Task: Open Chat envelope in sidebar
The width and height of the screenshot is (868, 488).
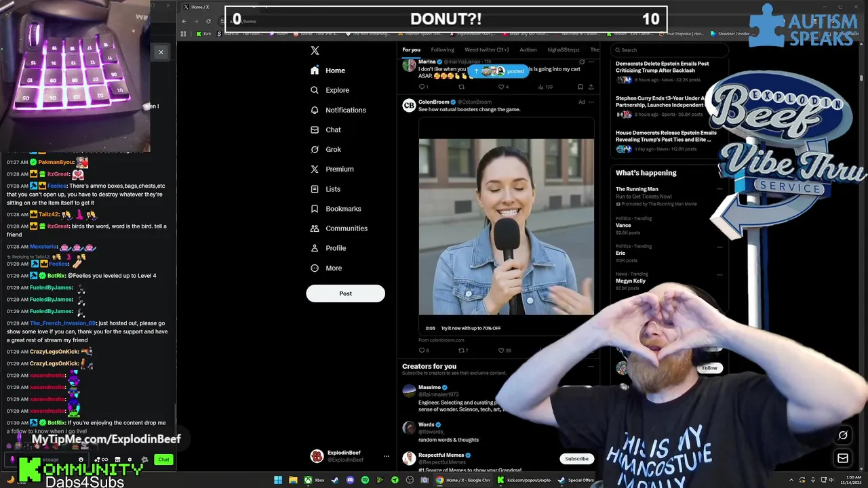Action: (x=315, y=129)
